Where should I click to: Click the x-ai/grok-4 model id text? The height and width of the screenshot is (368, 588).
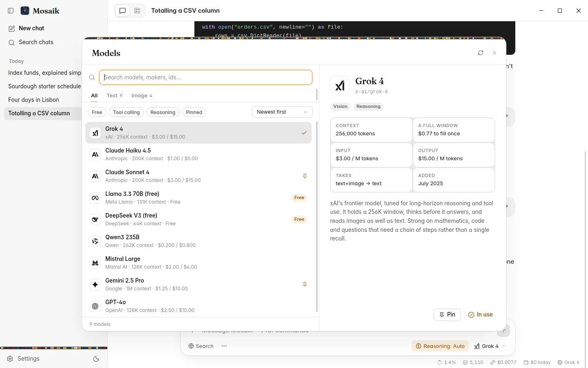372,92
